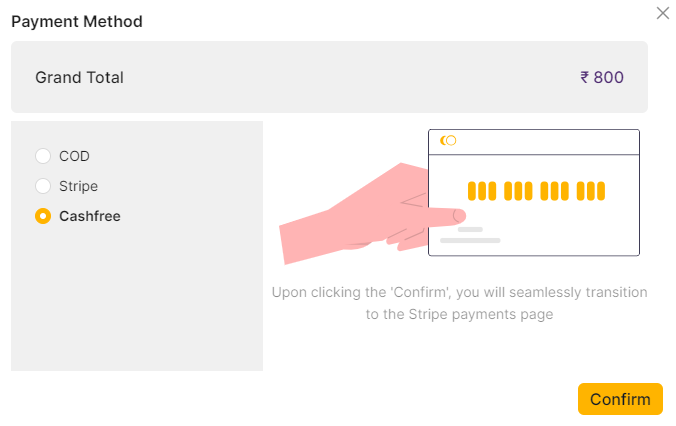The height and width of the screenshot is (426, 676).
Task: Choose the Stripe radio button
Action: (43, 186)
